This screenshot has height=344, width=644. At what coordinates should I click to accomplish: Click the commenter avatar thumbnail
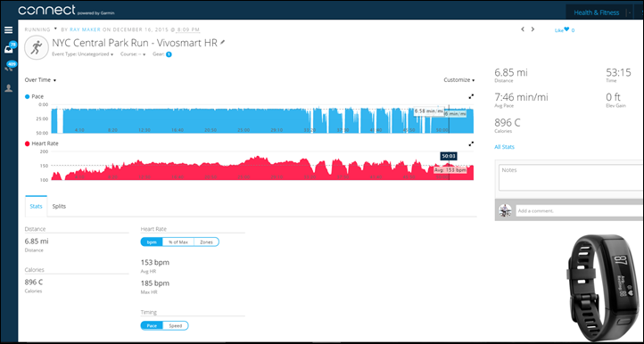(x=505, y=210)
